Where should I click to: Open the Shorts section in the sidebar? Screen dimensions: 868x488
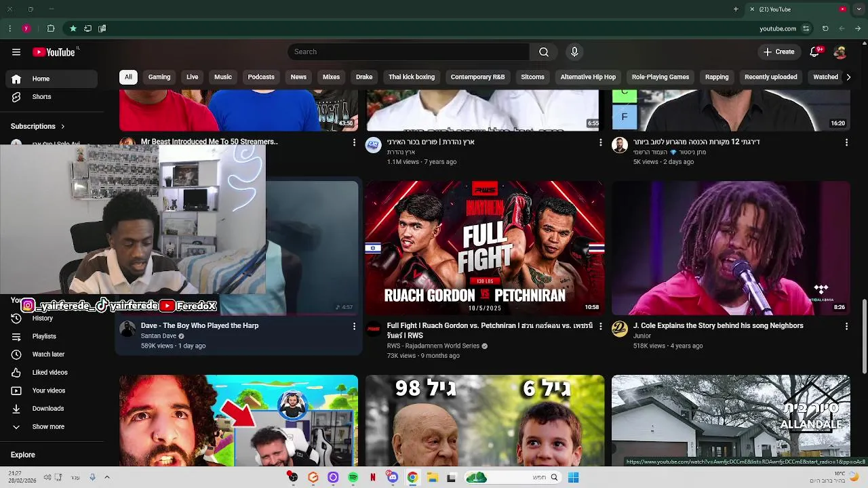(x=52, y=97)
